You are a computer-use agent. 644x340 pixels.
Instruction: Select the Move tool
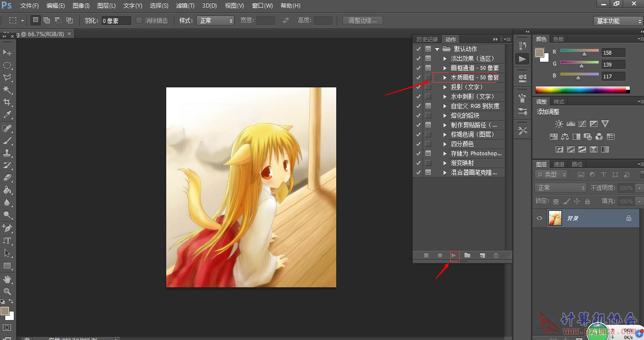(7, 52)
